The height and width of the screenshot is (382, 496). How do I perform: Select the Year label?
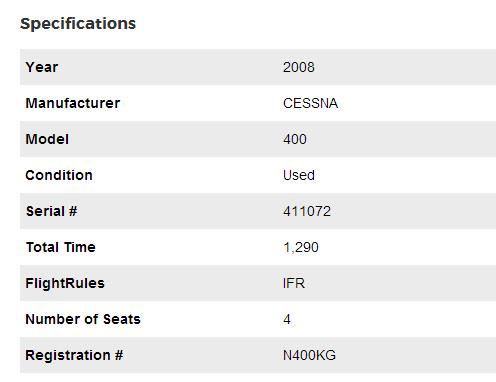(42, 67)
